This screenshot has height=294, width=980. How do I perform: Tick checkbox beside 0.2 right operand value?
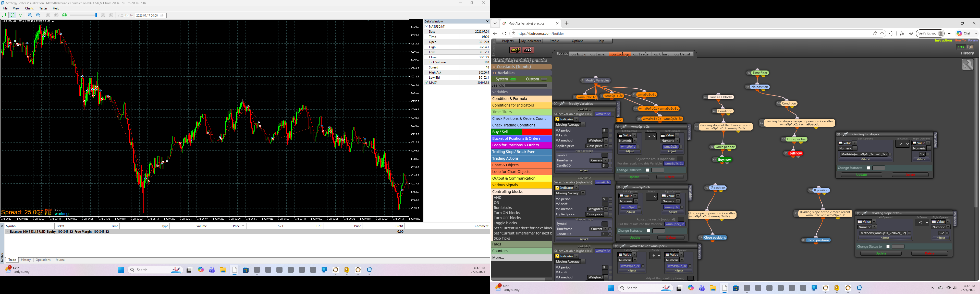point(947,233)
